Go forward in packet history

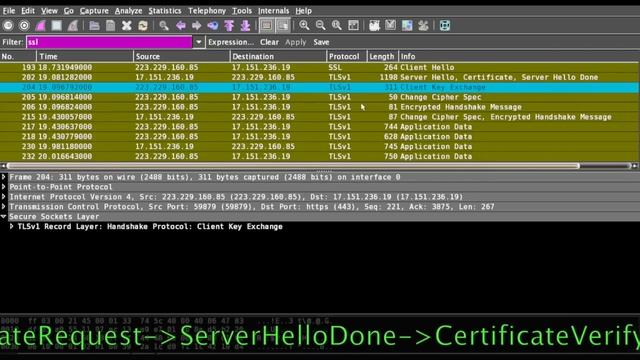196,26
